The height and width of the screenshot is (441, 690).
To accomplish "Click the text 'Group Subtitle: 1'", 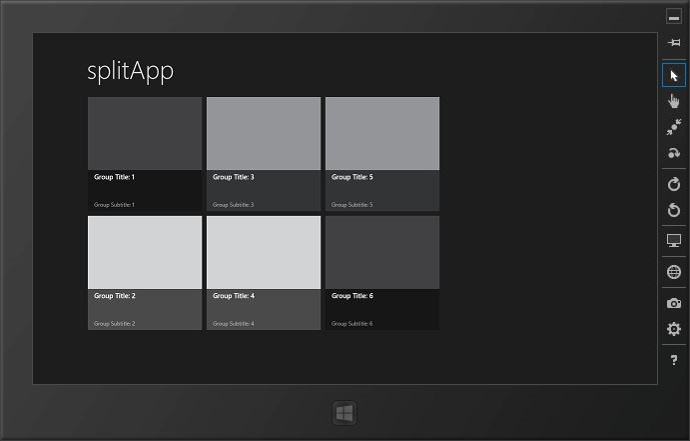I will [x=114, y=205].
